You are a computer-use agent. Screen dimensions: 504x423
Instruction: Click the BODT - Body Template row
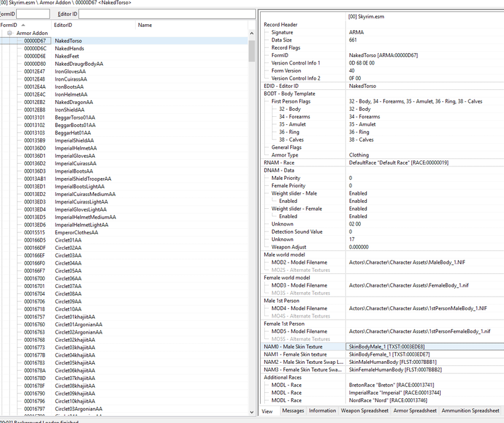click(382, 94)
